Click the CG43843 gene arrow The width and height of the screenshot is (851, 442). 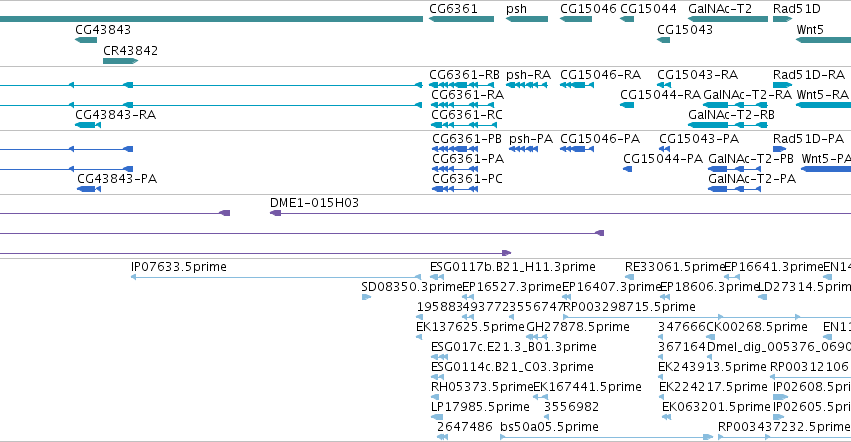click(x=86, y=40)
